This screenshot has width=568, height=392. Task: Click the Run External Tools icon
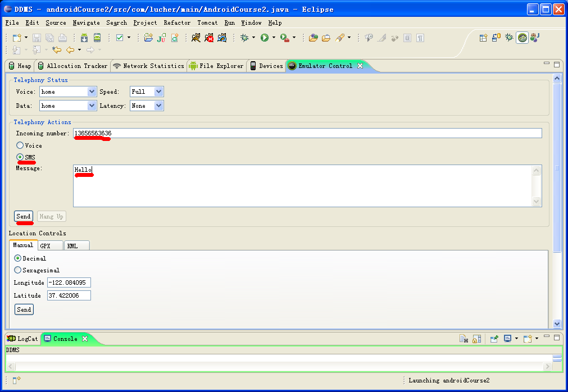point(285,38)
